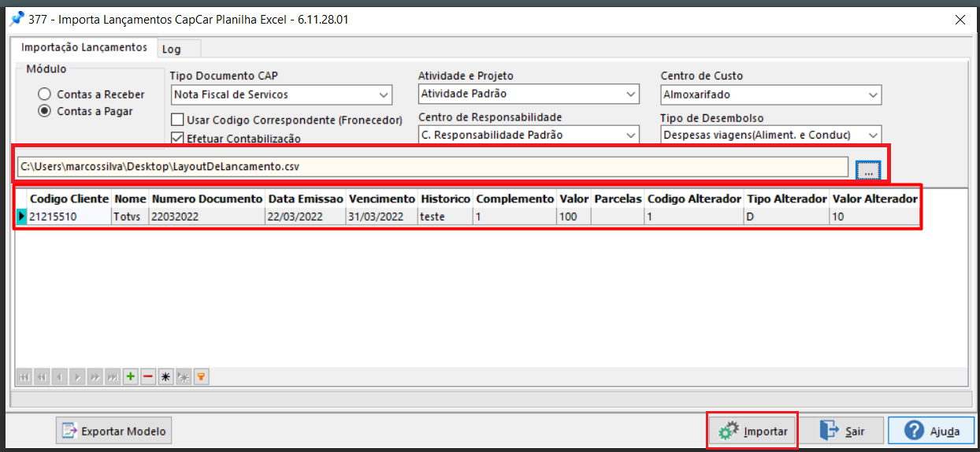Select the Totvs name cell
Screen dimensions: 980x452
coord(130,217)
